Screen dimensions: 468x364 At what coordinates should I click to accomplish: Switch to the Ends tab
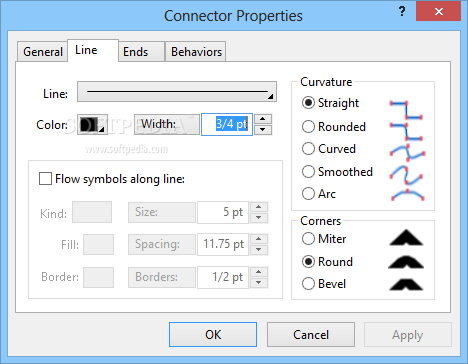click(x=141, y=52)
